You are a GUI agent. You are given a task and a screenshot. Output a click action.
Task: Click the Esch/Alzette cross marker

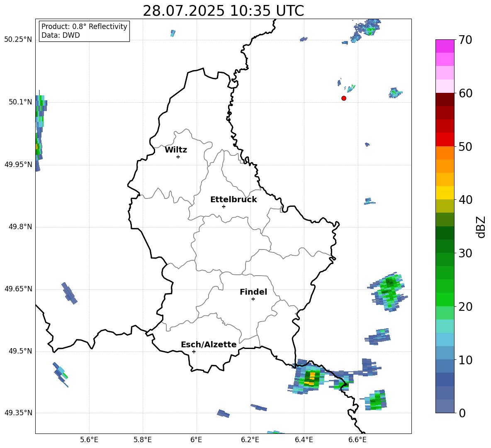194,351
